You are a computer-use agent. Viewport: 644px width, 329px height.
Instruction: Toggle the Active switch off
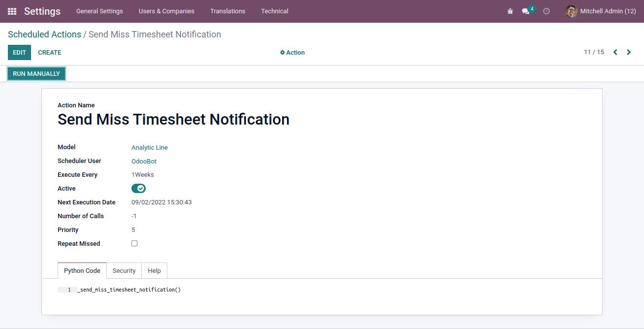click(138, 189)
